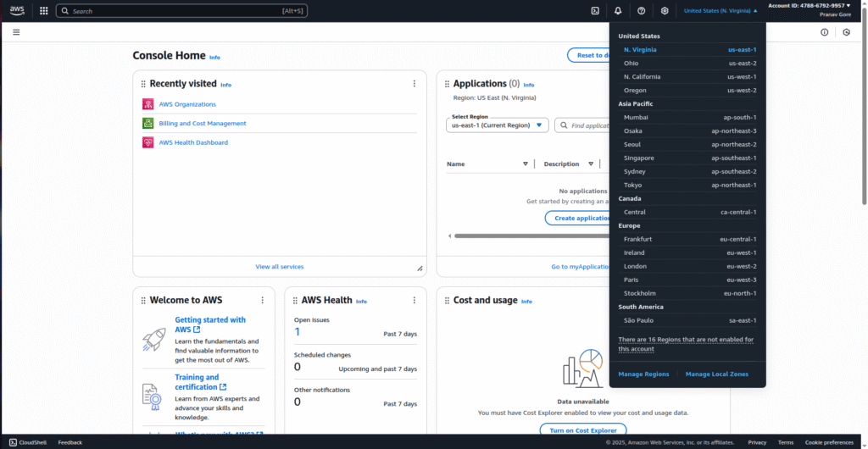Click the Create application button
Viewport: 868px width, 449px height.
(577, 218)
